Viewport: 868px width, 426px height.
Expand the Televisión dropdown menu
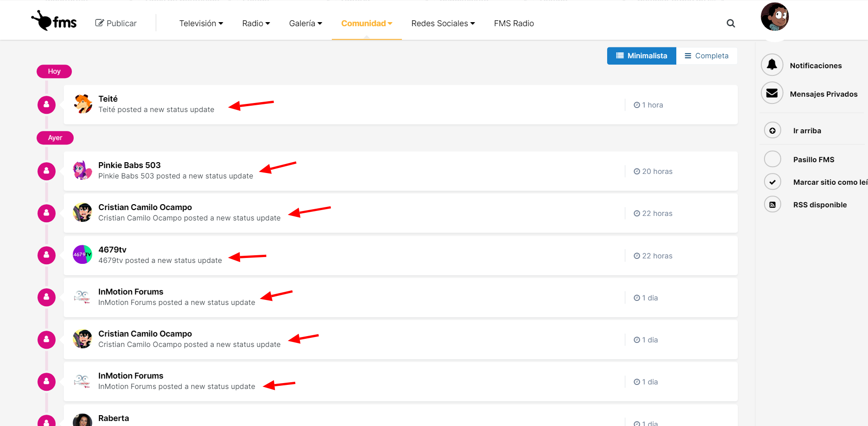201,23
